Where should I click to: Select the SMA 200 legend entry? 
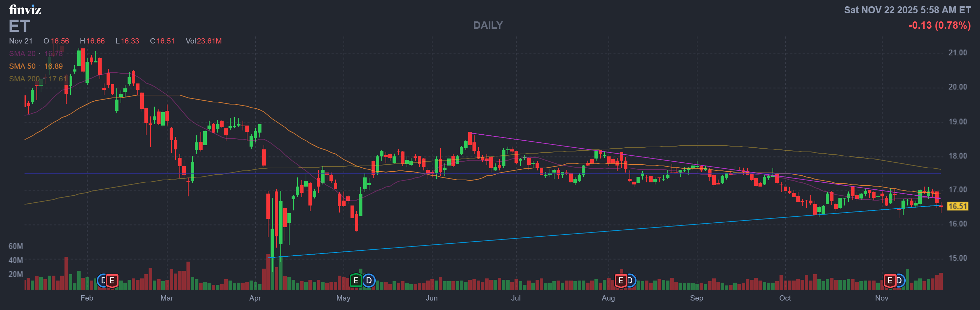38,79
